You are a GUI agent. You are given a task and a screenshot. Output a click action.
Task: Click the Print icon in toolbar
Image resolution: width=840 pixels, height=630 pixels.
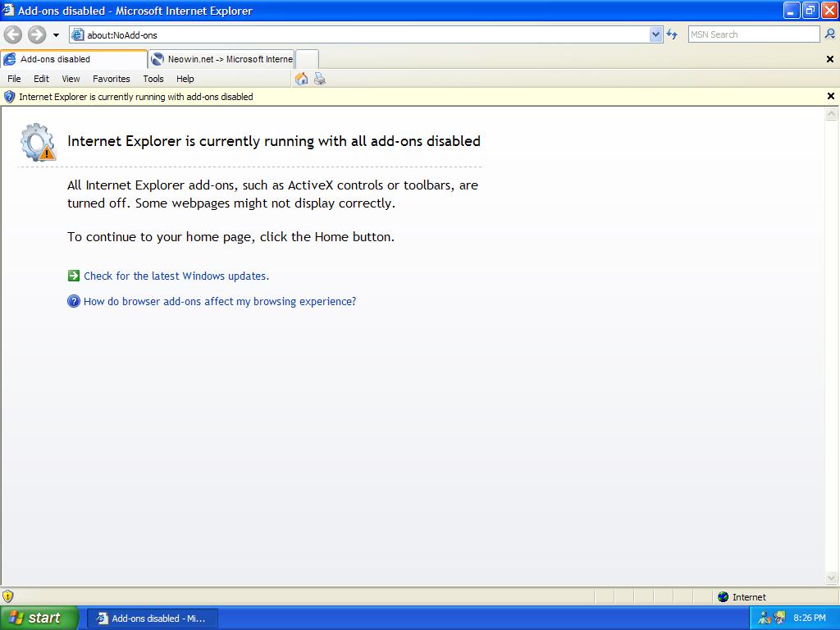319,79
